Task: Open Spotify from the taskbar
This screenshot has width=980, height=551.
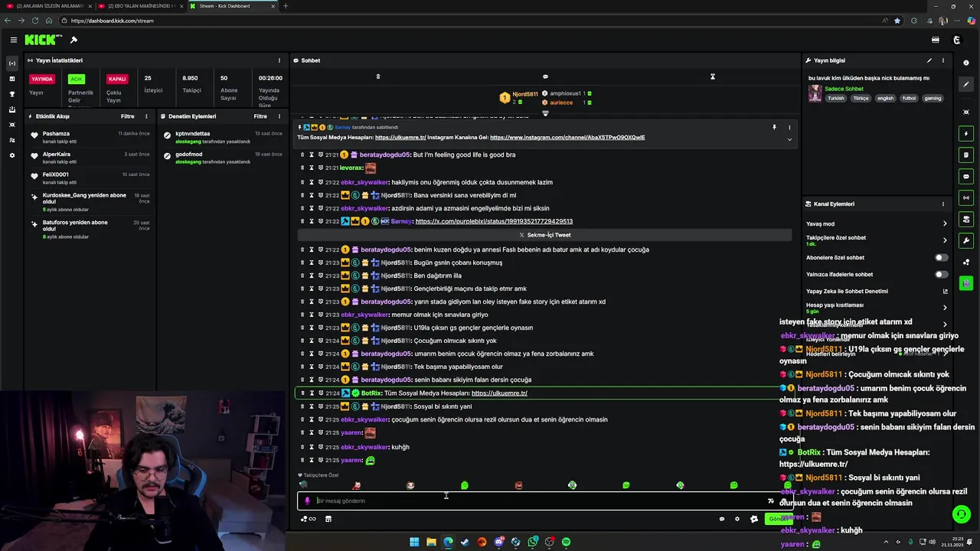Action: 566,542
